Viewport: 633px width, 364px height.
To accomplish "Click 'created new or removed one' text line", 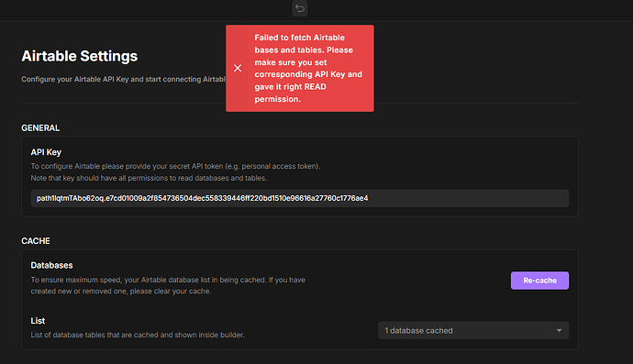I will 121,291.
